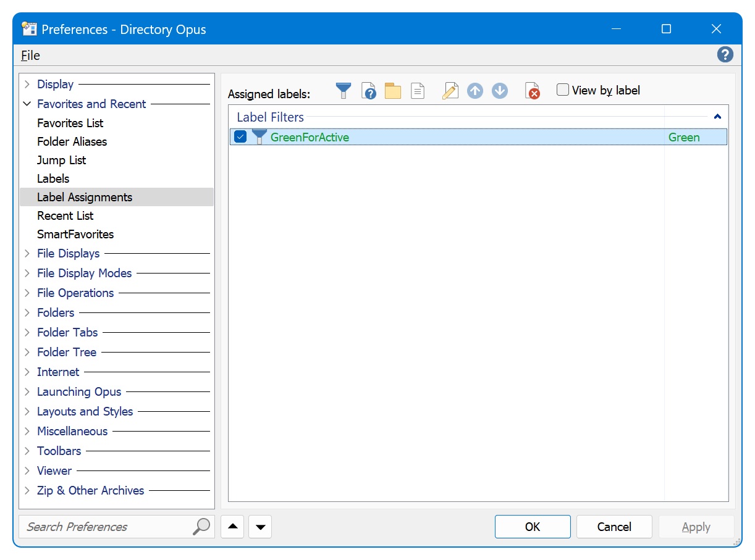The height and width of the screenshot is (560, 755).
Task: Expand the File Operations category
Action: coord(27,293)
